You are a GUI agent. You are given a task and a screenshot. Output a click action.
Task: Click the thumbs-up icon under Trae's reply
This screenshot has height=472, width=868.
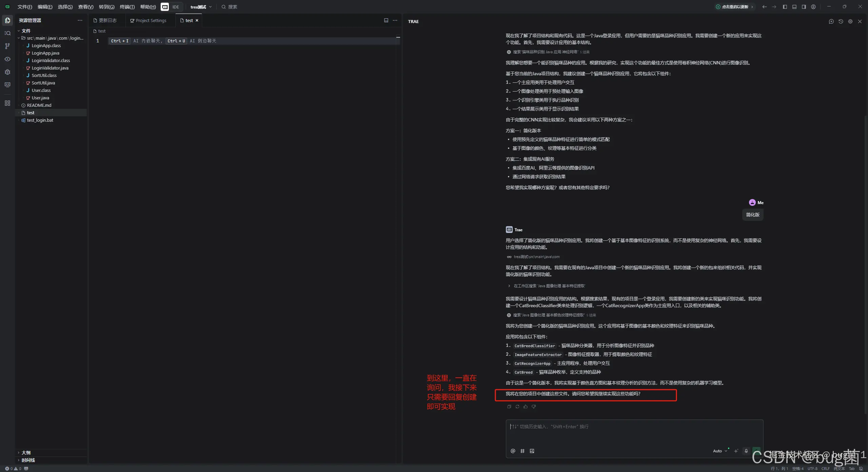(x=526, y=407)
